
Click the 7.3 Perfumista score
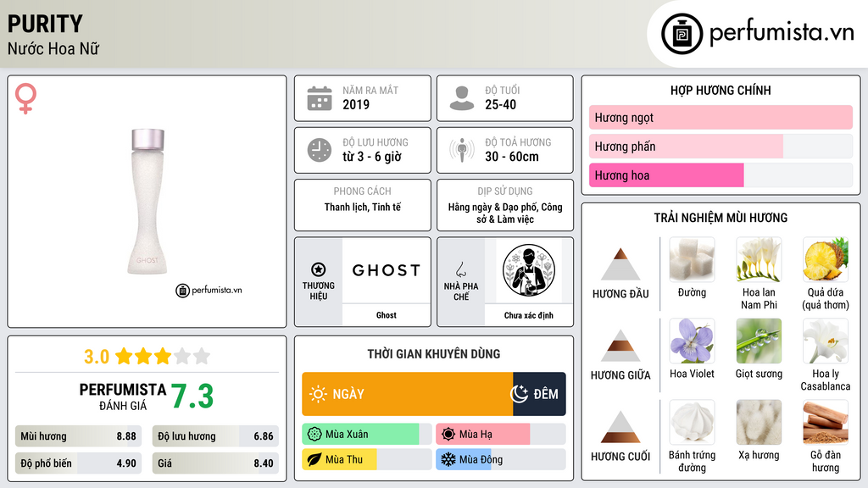[x=192, y=396]
